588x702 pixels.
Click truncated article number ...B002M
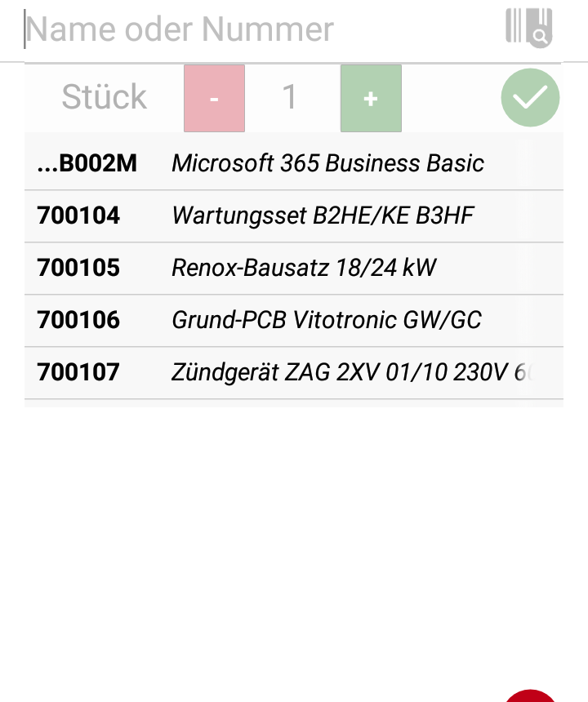coord(87,163)
